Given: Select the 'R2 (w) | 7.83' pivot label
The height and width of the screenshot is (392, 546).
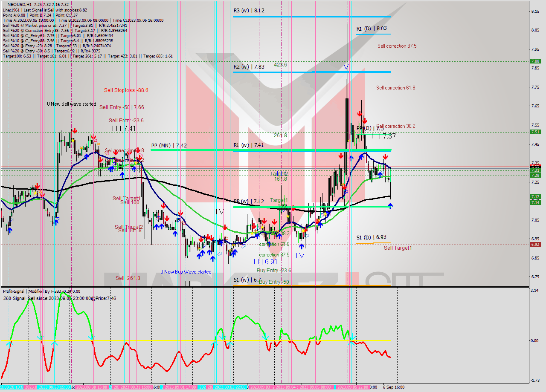Looking at the screenshot, I should click(249, 66).
